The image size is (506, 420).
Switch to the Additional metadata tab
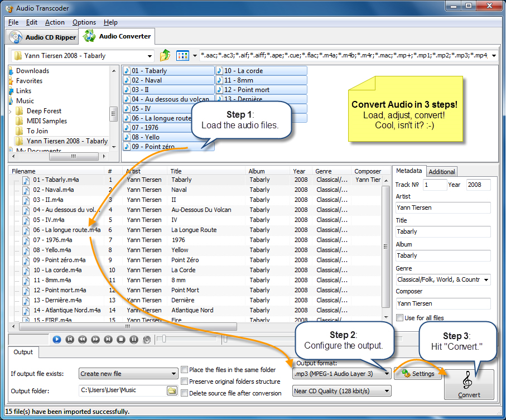pos(442,171)
